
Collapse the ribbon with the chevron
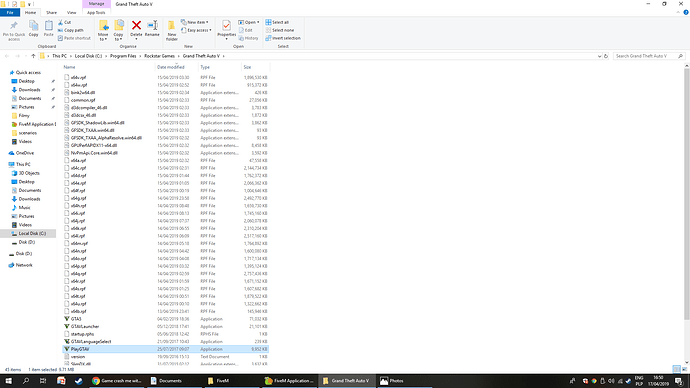pyautogui.click(x=678, y=12)
